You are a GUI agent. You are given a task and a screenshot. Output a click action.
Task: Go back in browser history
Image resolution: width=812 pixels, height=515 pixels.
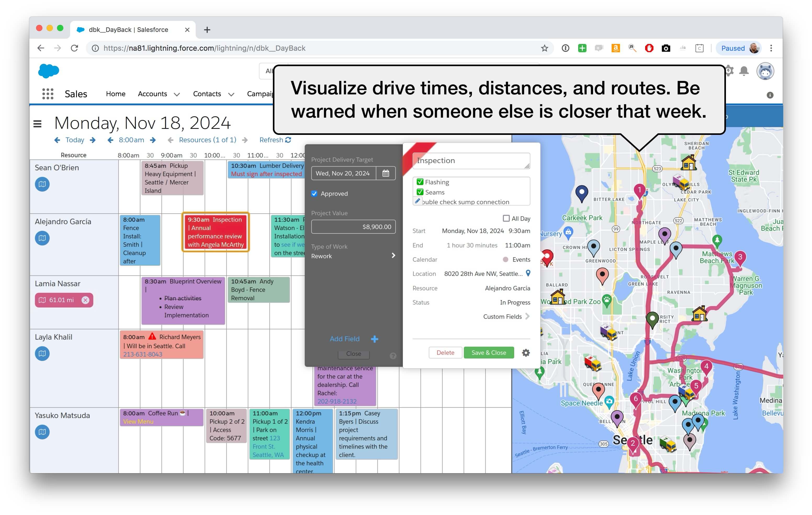point(41,48)
